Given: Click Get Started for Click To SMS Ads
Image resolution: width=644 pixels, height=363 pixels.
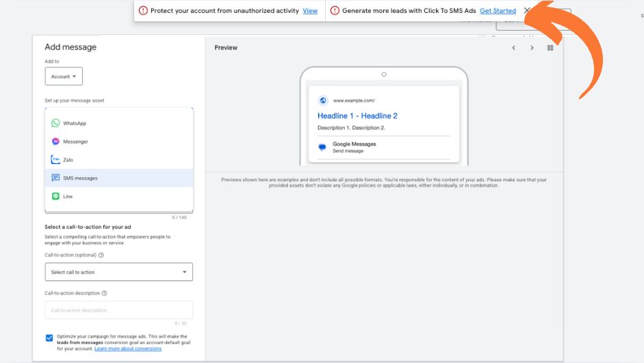Looking at the screenshot, I should (498, 11).
